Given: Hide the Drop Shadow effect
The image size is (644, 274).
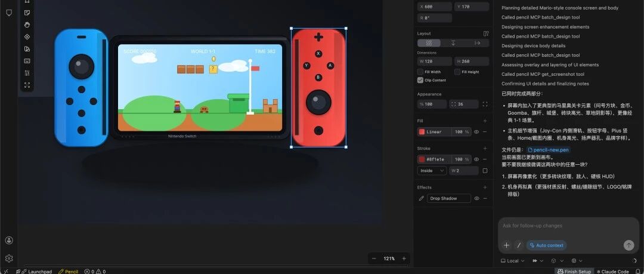Looking at the screenshot, I should point(476,198).
